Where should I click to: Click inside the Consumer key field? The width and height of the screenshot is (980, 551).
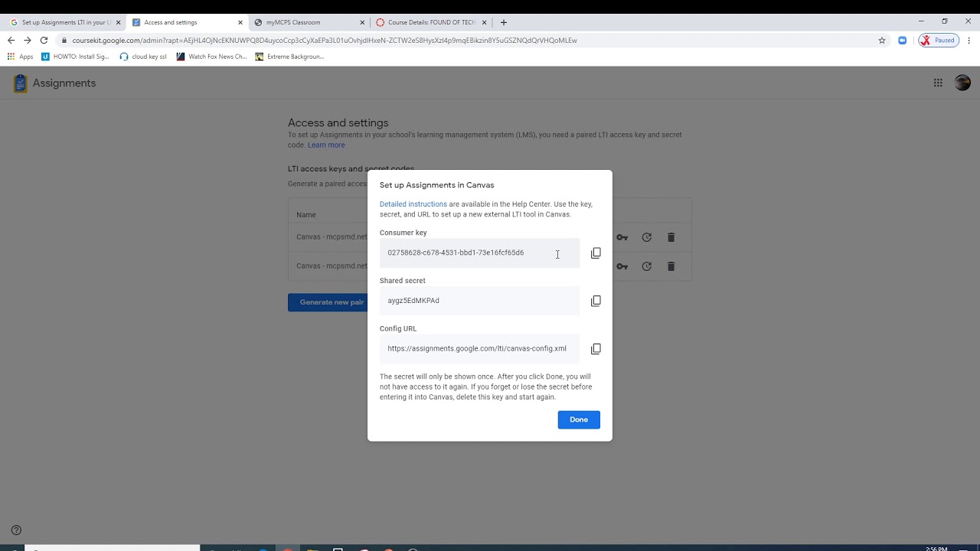(479, 253)
